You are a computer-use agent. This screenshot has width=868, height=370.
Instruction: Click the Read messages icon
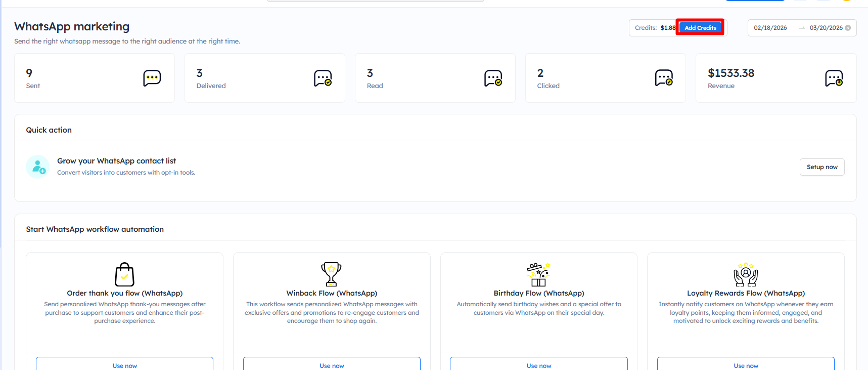click(x=493, y=78)
